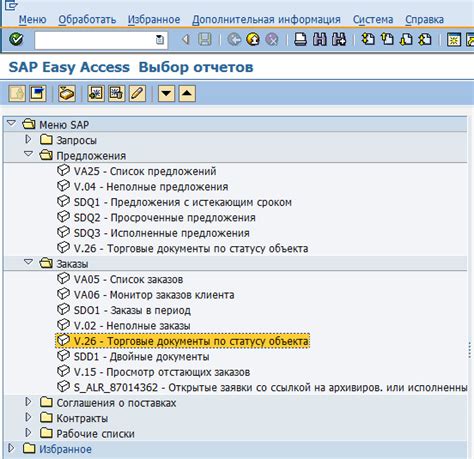474x459 pixels.
Task: Click the Find binoculars icon
Action: (x=320, y=39)
